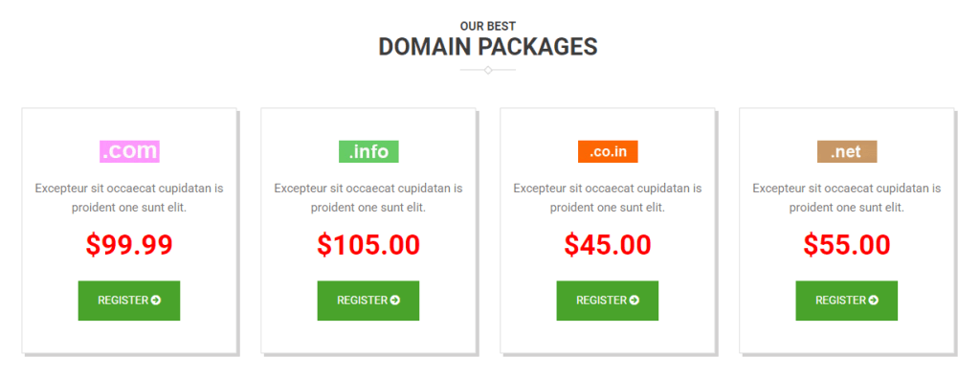Select the pink .com badge

129,151
